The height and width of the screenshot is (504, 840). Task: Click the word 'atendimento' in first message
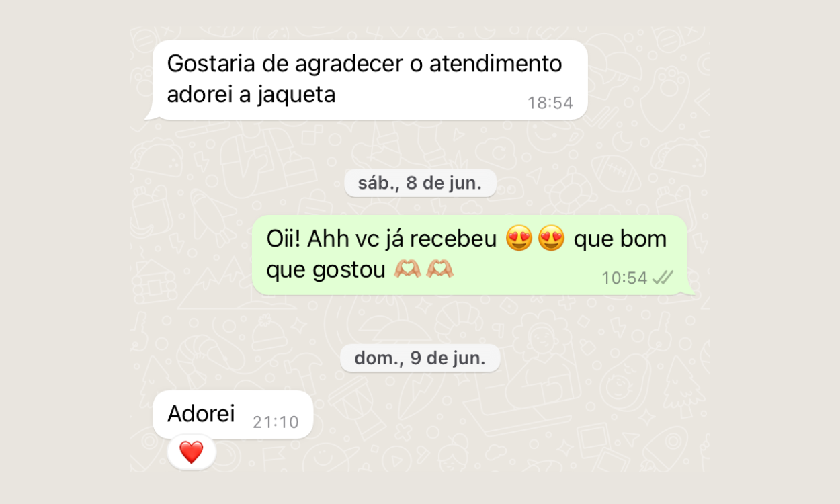click(495, 64)
